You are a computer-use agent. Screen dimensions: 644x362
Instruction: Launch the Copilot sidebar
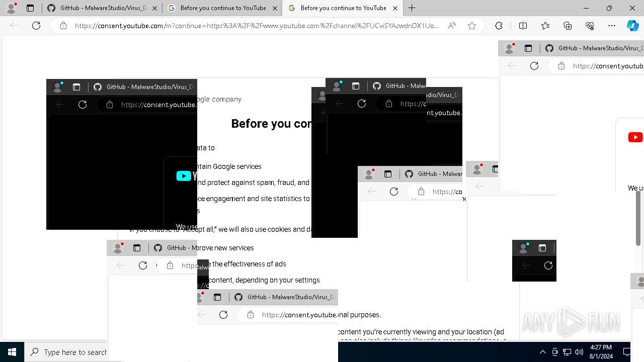point(633,26)
